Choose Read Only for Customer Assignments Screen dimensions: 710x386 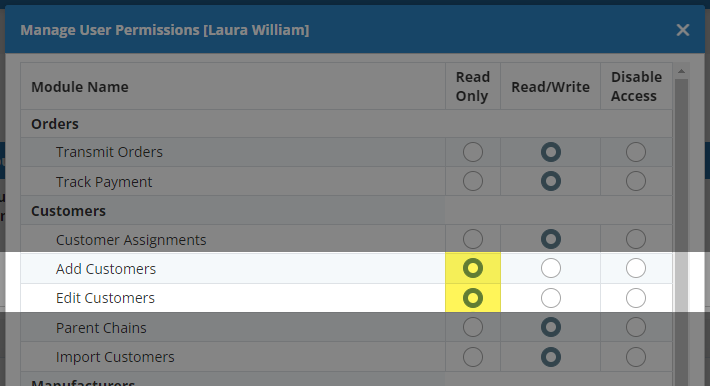point(473,239)
